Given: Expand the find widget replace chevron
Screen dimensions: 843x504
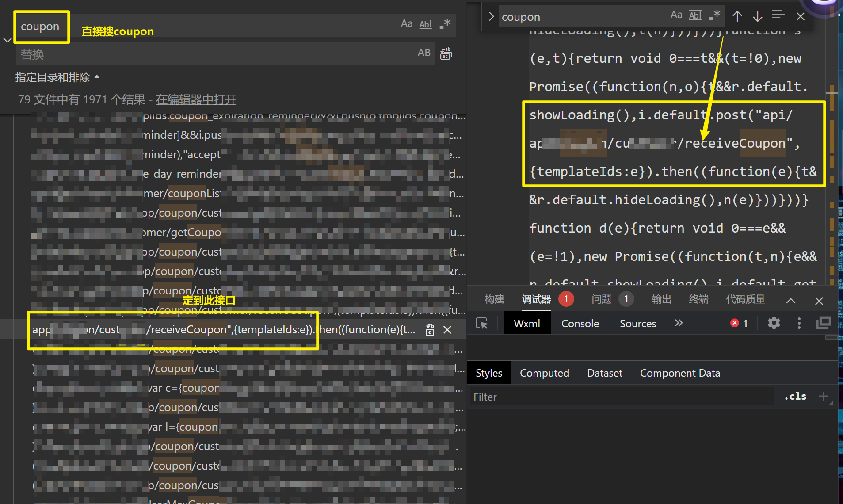Looking at the screenshot, I should [x=491, y=17].
